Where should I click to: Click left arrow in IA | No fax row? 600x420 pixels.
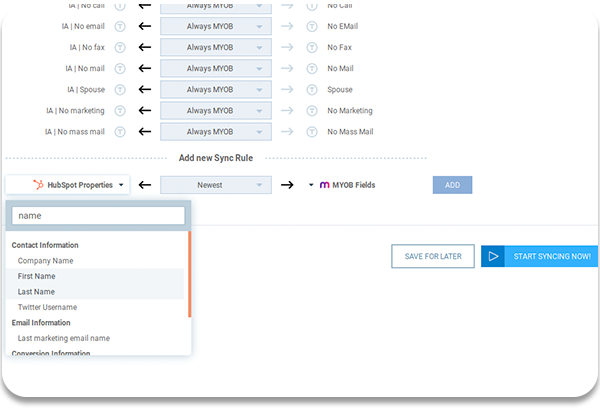click(145, 47)
